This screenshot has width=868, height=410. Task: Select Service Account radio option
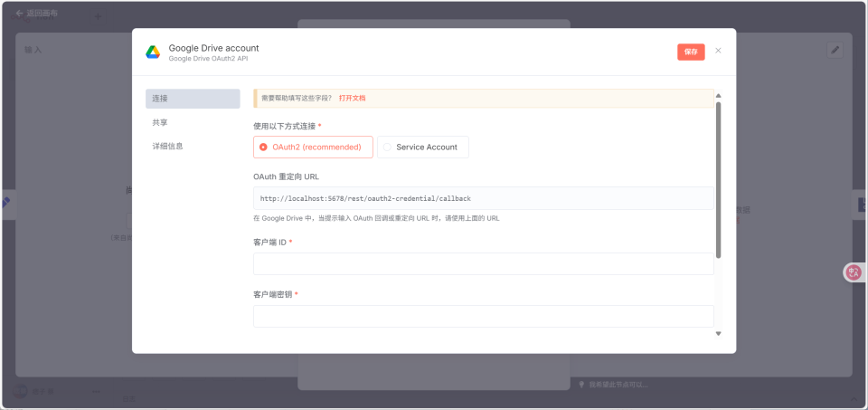(x=423, y=148)
